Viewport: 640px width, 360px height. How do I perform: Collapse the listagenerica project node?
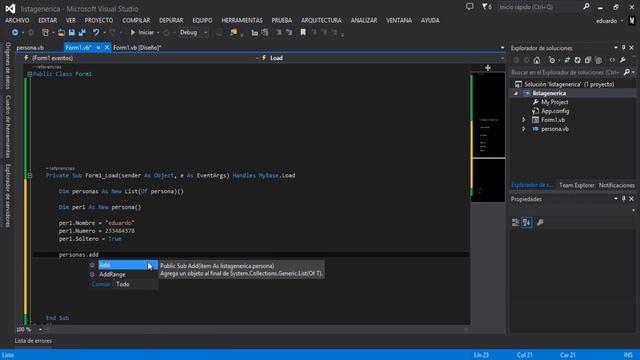pyautogui.click(x=516, y=93)
